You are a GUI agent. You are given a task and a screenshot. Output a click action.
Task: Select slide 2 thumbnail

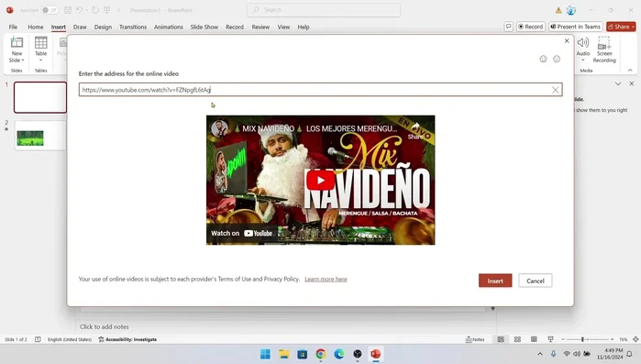coord(40,136)
